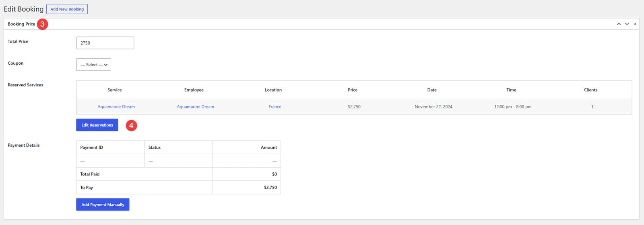Open Aquamarine Dream service link
The image size is (644, 225).
point(116,107)
